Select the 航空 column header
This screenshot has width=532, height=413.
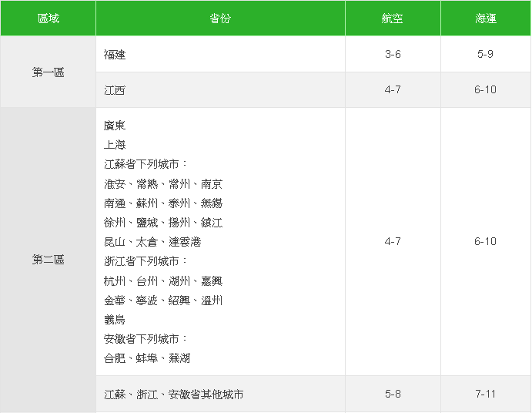[393, 18]
